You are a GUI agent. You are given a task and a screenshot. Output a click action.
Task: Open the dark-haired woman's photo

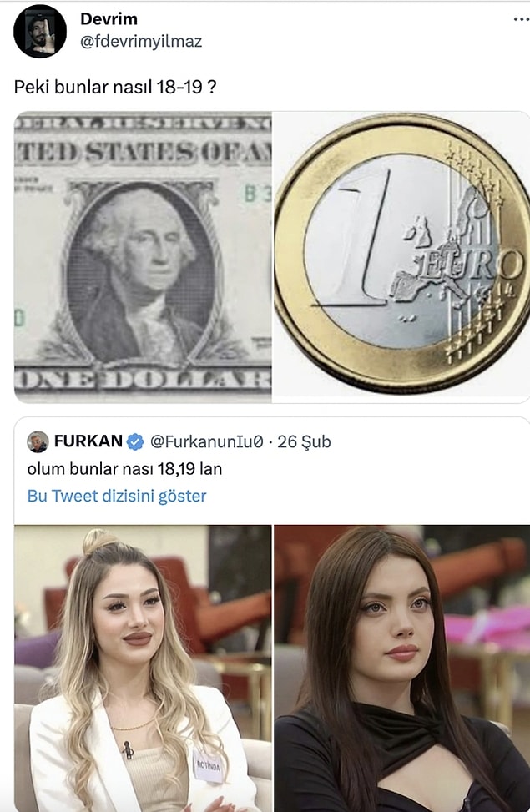click(x=401, y=668)
